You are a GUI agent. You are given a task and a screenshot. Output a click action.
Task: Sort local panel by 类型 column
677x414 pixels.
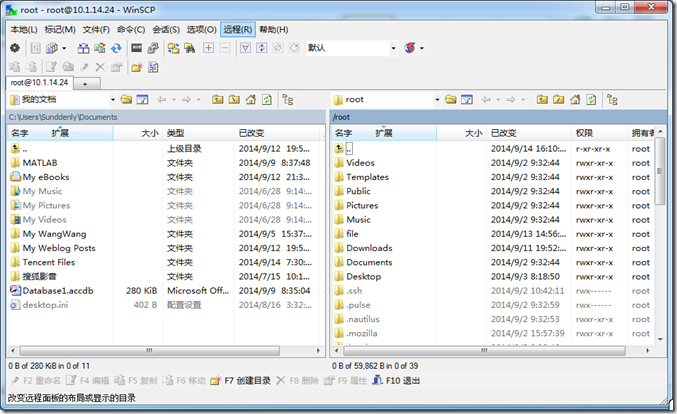pyautogui.click(x=199, y=133)
